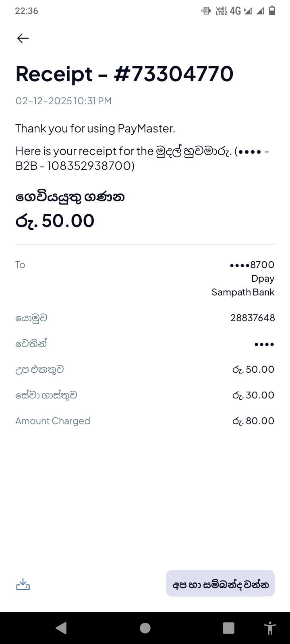Tap the accessibility figure icon
The width and height of the screenshot is (290, 644).
click(269, 628)
